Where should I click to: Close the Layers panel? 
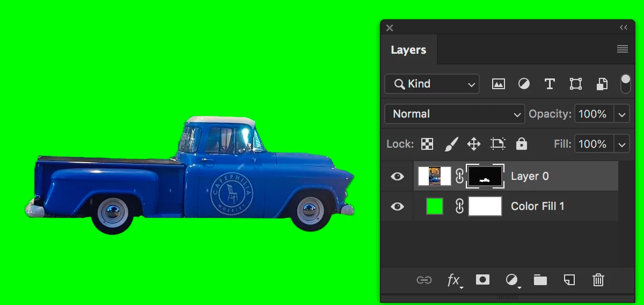point(390,28)
